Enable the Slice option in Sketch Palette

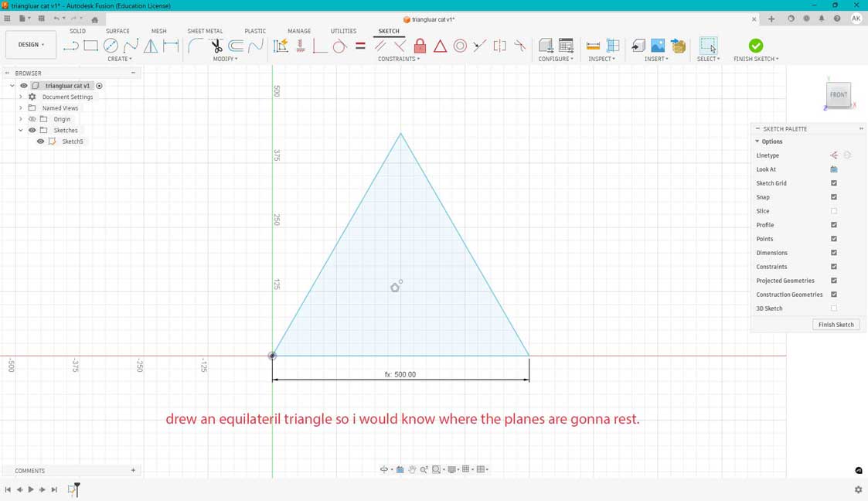pos(833,210)
